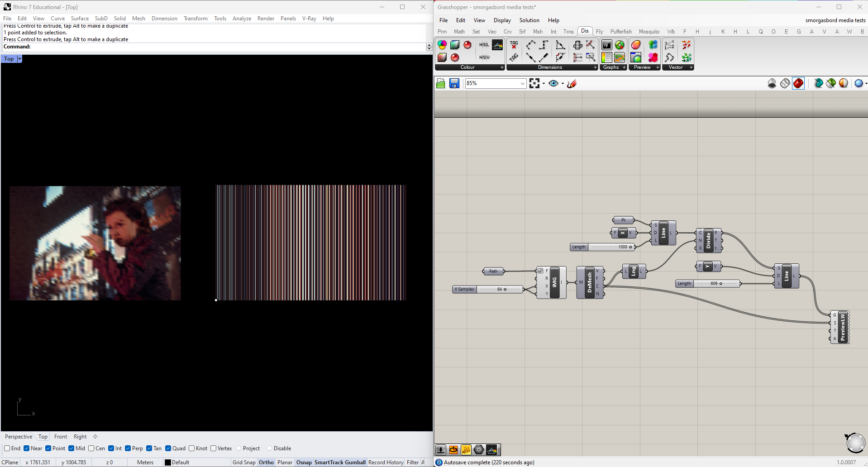The height and width of the screenshot is (467, 868).
Task: Select the sketch pencil tool icon
Action: click(572, 83)
